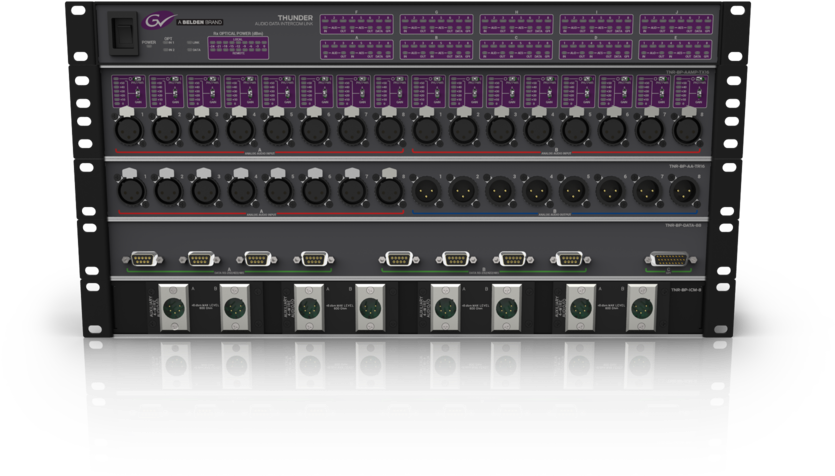Click fourth DB9 connector in data group A
This screenshot has height=476, width=835.
pyautogui.click(x=314, y=259)
